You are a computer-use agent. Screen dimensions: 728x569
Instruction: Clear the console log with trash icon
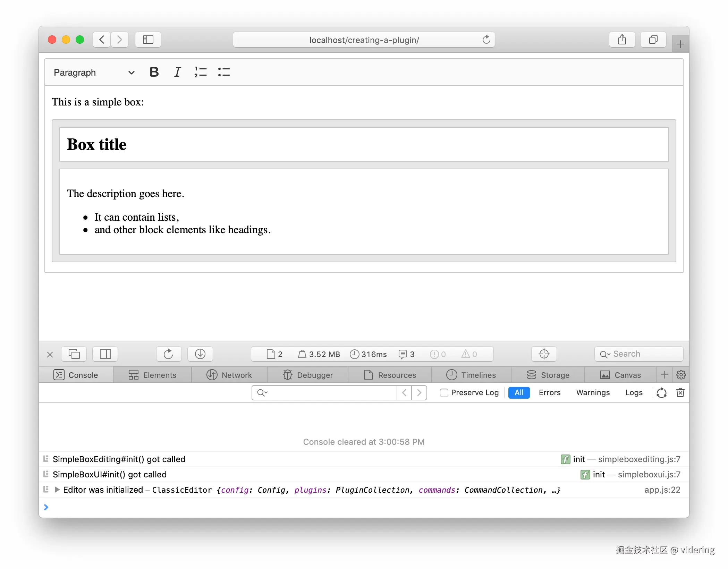point(680,392)
